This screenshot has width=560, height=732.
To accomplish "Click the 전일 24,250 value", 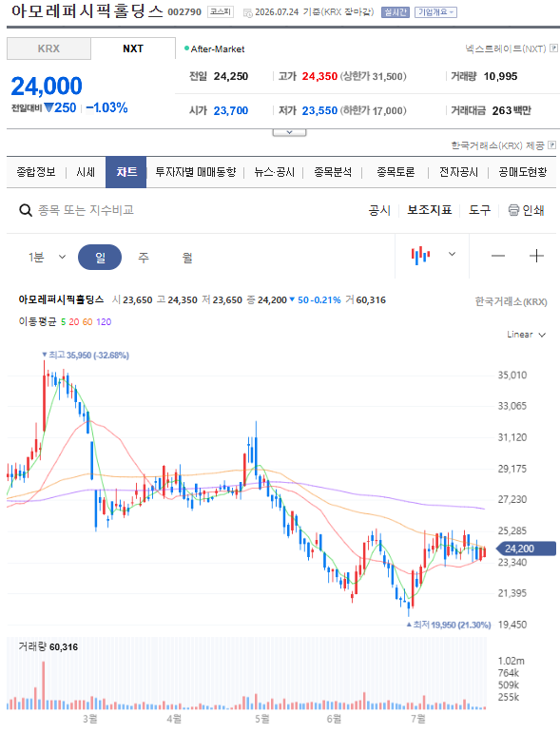I will (231, 76).
